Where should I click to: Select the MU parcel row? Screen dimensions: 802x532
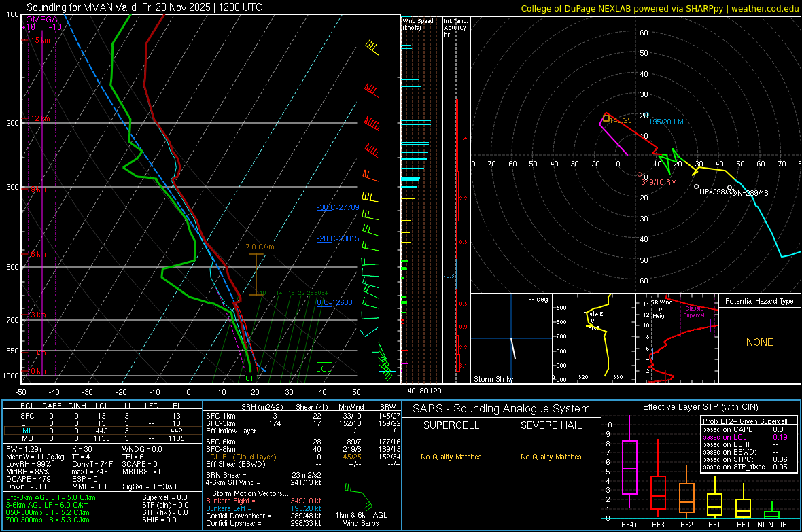[x=102, y=438]
